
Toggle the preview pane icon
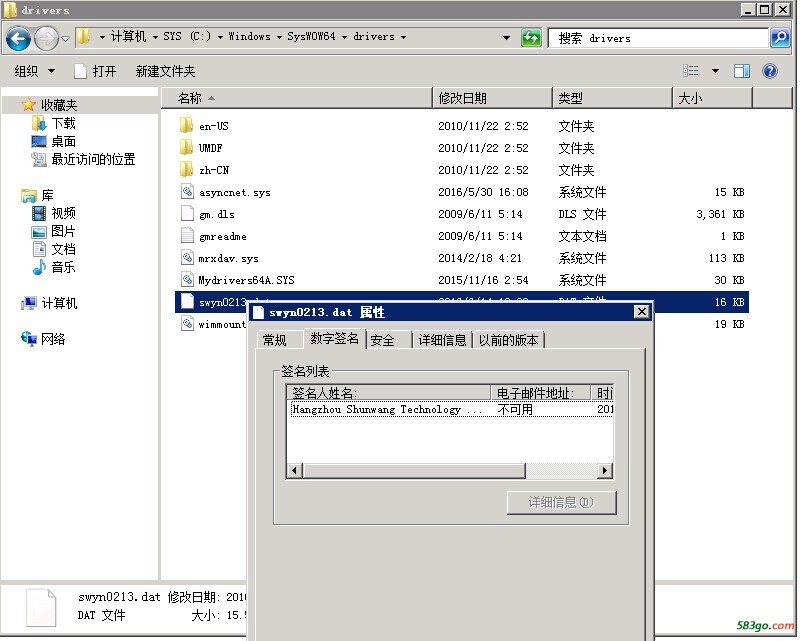click(x=742, y=71)
